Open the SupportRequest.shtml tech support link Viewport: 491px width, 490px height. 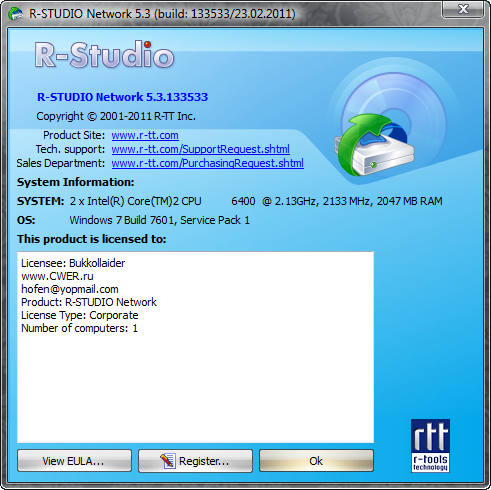(201, 149)
